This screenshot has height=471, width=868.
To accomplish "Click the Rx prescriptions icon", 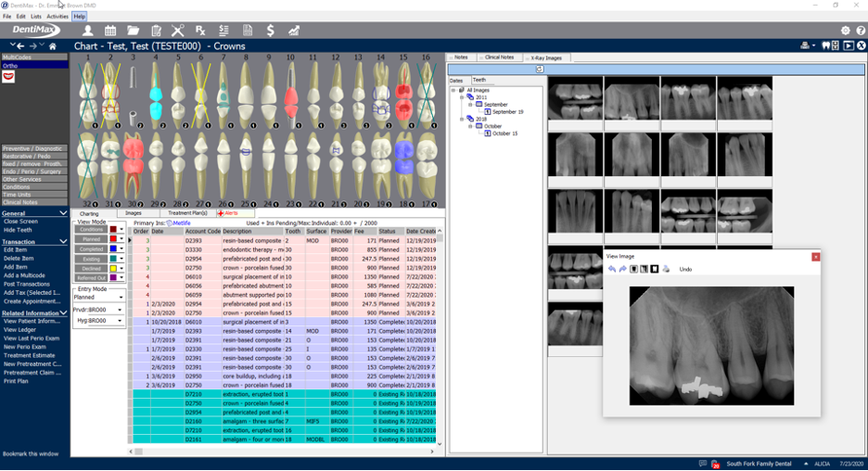I will pyautogui.click(x=200, y=31).
